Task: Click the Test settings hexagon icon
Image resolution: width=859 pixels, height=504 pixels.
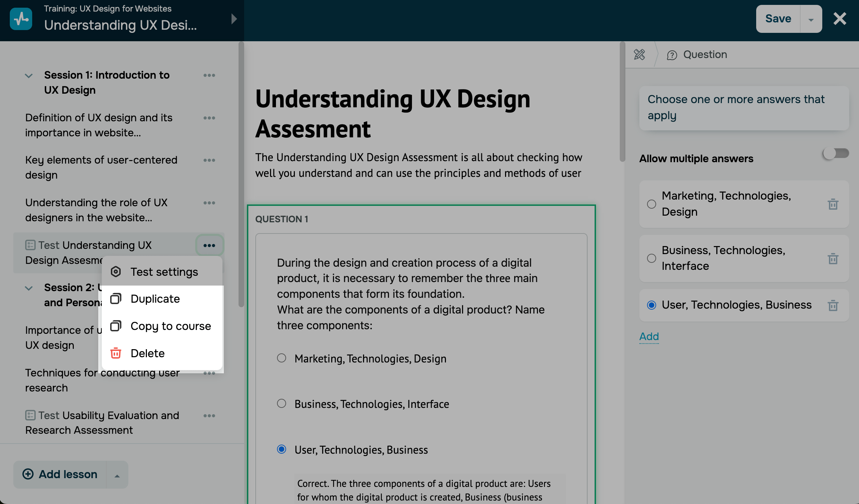Action: point(116,272)
